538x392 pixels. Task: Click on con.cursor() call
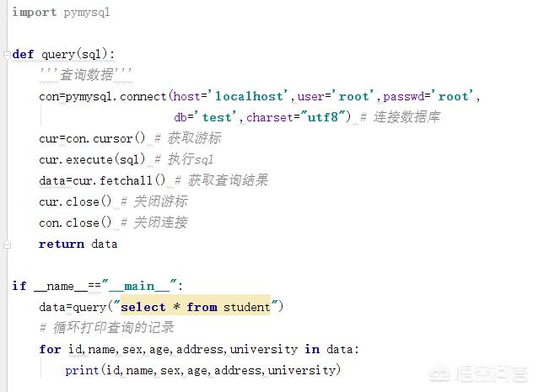coord(105,138)
